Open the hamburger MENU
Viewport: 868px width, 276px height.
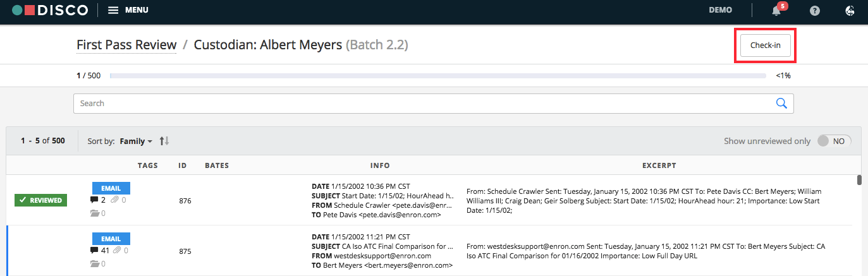coord(128,10)
